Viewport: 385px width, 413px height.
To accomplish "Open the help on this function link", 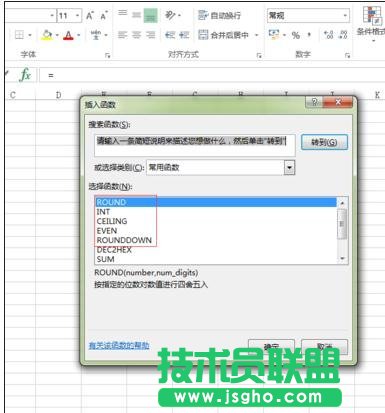I will 119,345.
